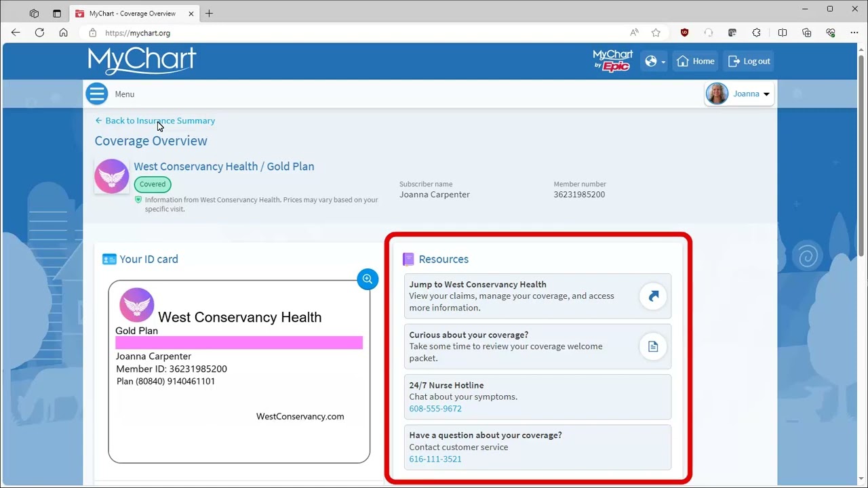Open the coverage welcome packet document
Screen dimensions: 868x488
(653, 346)
